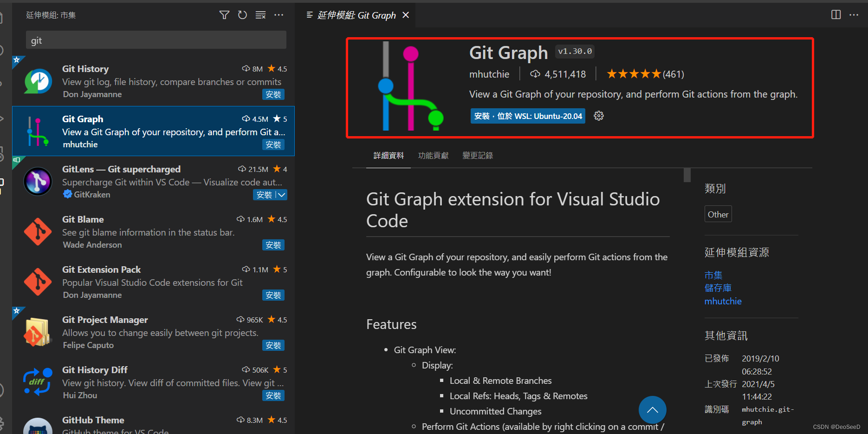
Task: Click the Git History Diff title
Action: [x=95, y=370]
